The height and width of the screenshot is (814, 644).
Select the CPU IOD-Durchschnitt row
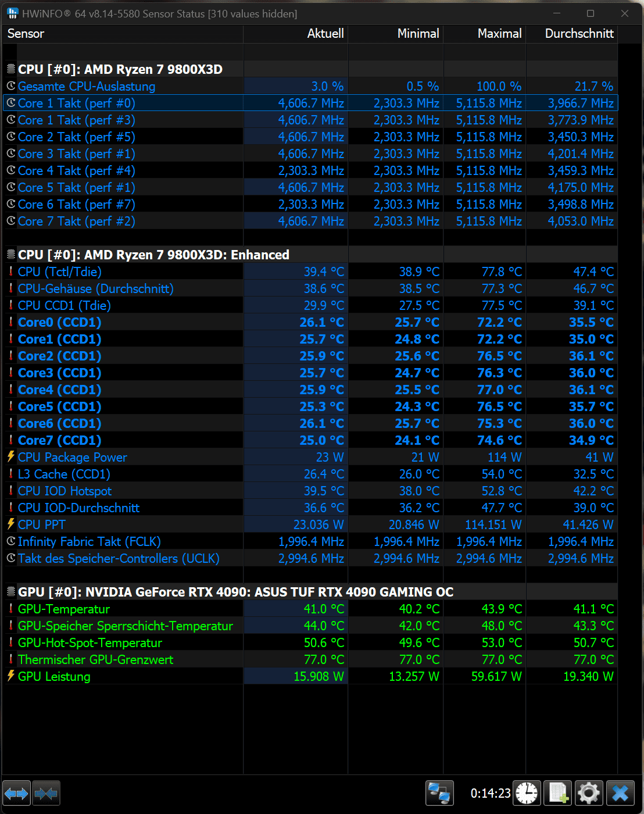coord(310,508)
